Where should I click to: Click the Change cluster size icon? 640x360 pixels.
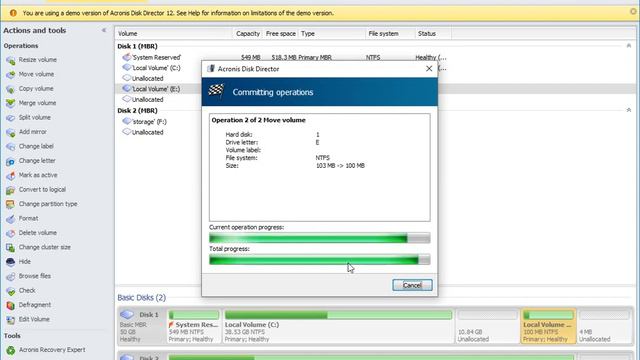11,248
